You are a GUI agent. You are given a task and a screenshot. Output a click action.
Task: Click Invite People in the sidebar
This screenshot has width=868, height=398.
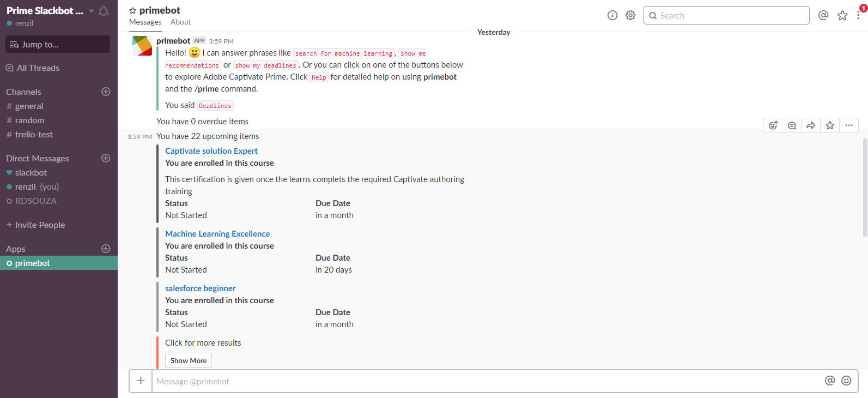pyautogui.click(x=35, y=225)
